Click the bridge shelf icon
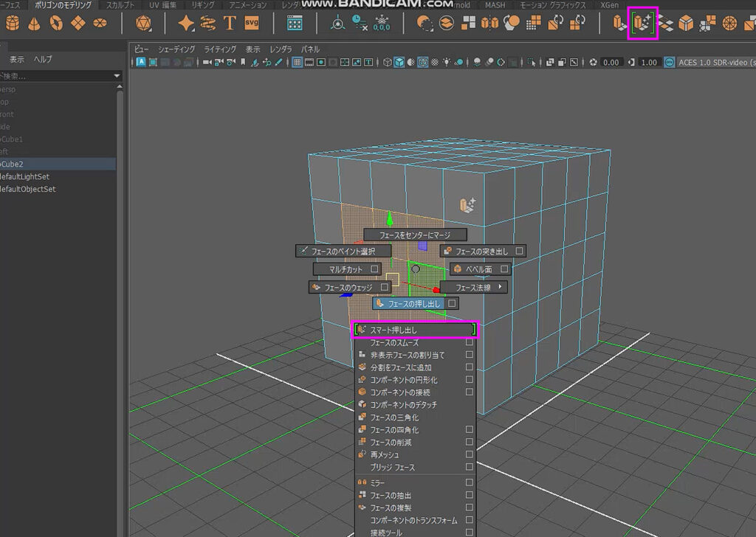The image size is (756, 537). tap(665, 23)
